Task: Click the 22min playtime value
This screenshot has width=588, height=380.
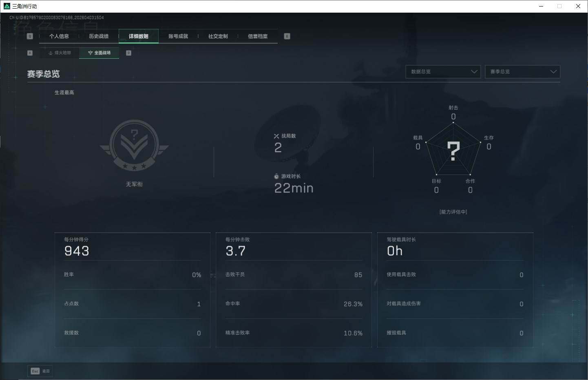Action: [x=294, y=188]
